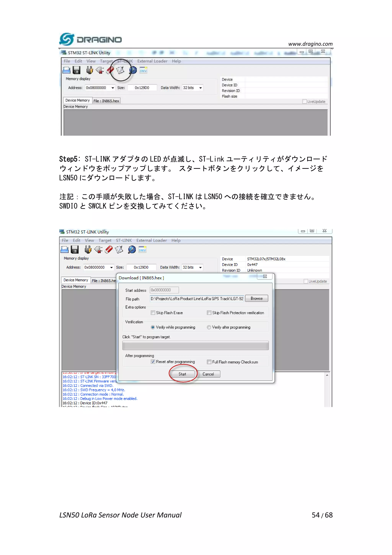Click log line 'Connection mode : Normal.'
The height and width of the screenshot is (555, 392).
(93, 394)
